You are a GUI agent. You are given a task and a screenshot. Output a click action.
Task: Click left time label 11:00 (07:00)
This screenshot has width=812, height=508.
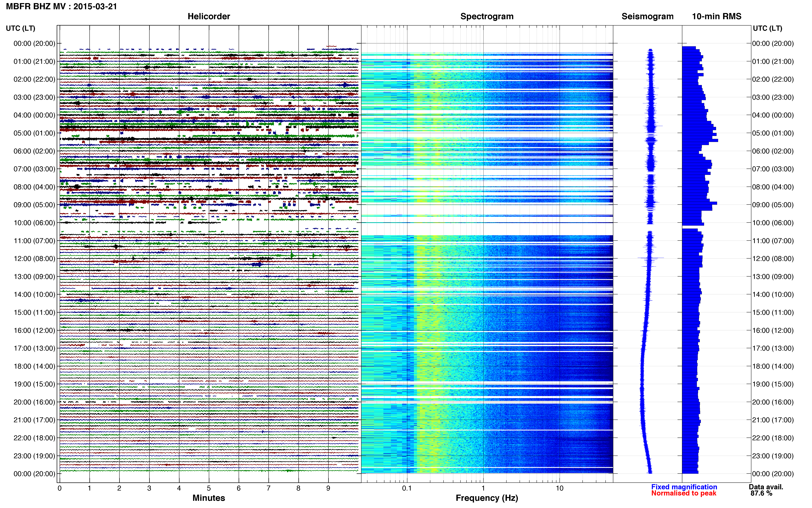(x=34, y=241)
